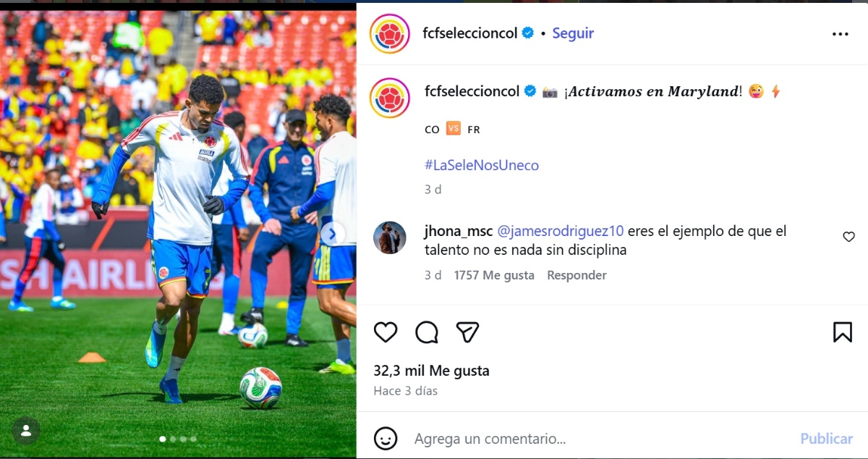Screen dimensions: 868x459
Task: Open the 32,3 mil Me gusta likes list
Action: coord(431,371)
